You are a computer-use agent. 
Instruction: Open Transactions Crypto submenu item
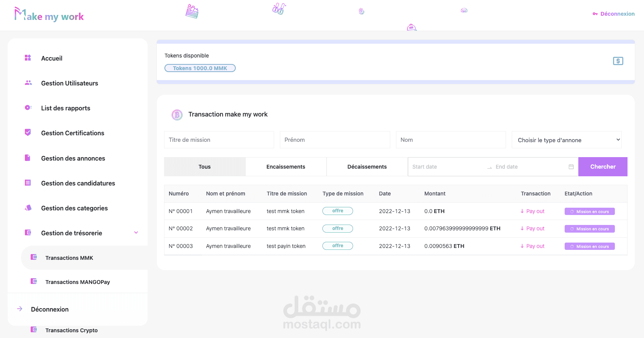click(72, 330)
